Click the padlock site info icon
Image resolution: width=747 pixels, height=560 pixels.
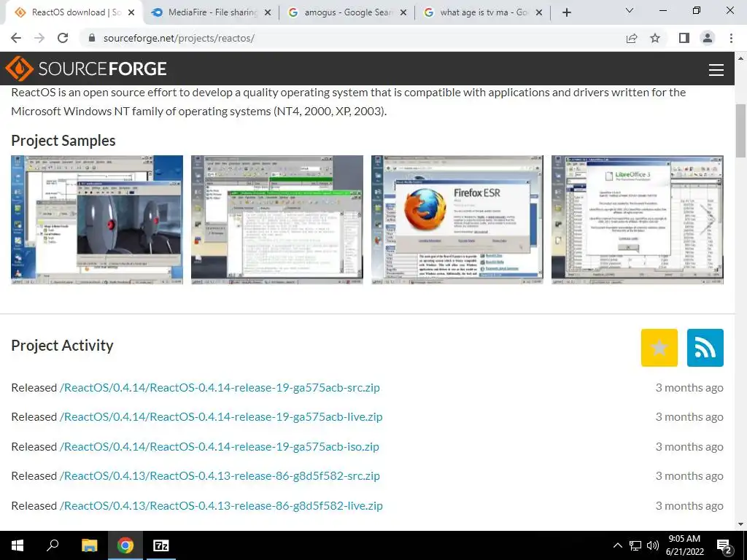pyautogui.click(x=92, y=38)
